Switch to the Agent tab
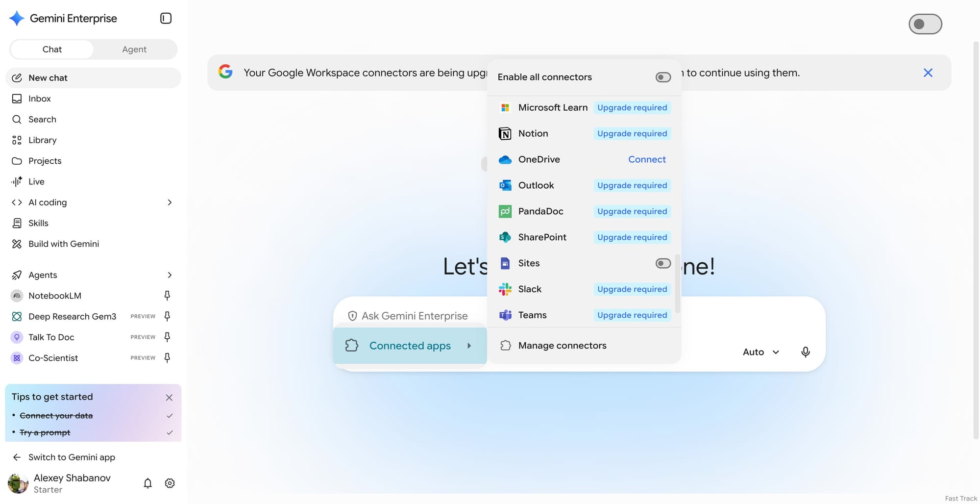980x504 pixels. [134, 49]
